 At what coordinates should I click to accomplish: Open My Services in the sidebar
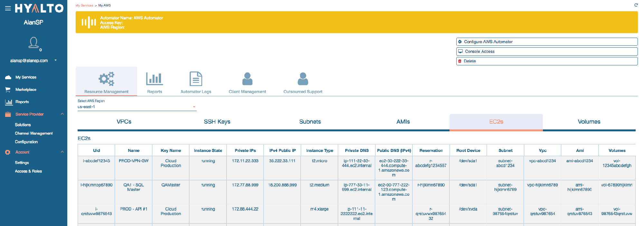26,77
